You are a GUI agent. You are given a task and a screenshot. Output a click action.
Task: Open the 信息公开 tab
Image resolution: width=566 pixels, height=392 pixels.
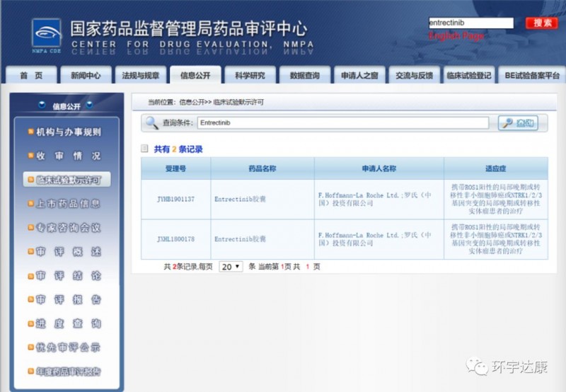point(195,75)
